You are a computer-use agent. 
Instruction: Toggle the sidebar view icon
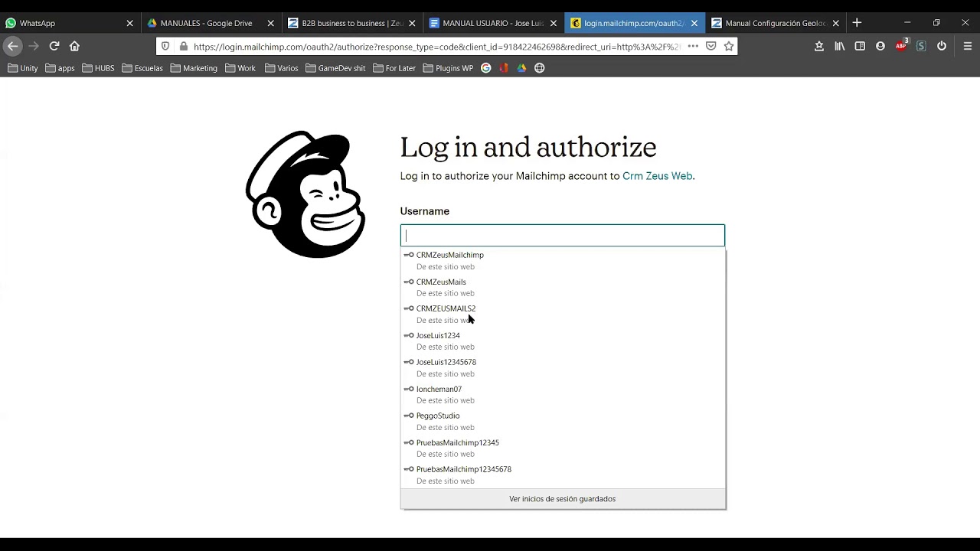coord(860,46)
